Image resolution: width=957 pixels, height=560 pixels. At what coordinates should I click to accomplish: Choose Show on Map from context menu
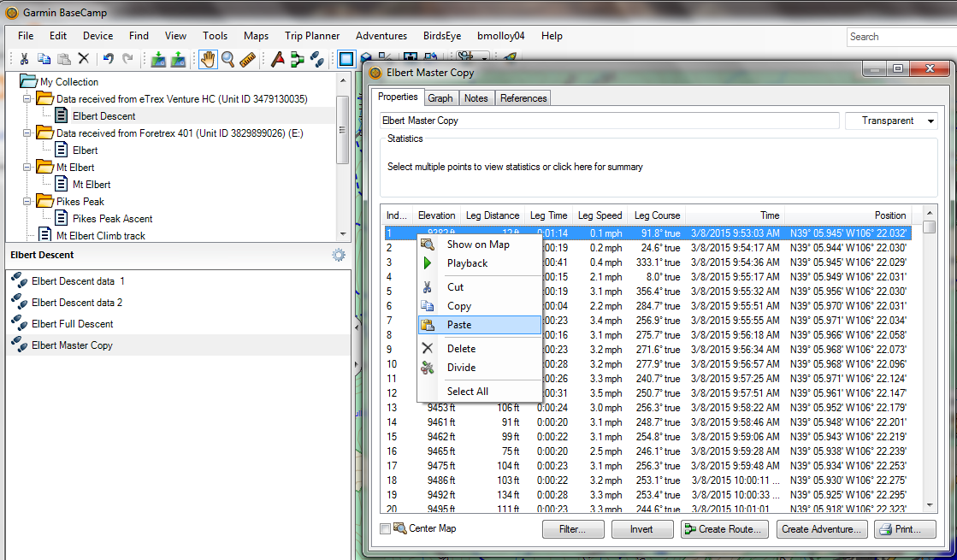479,245
